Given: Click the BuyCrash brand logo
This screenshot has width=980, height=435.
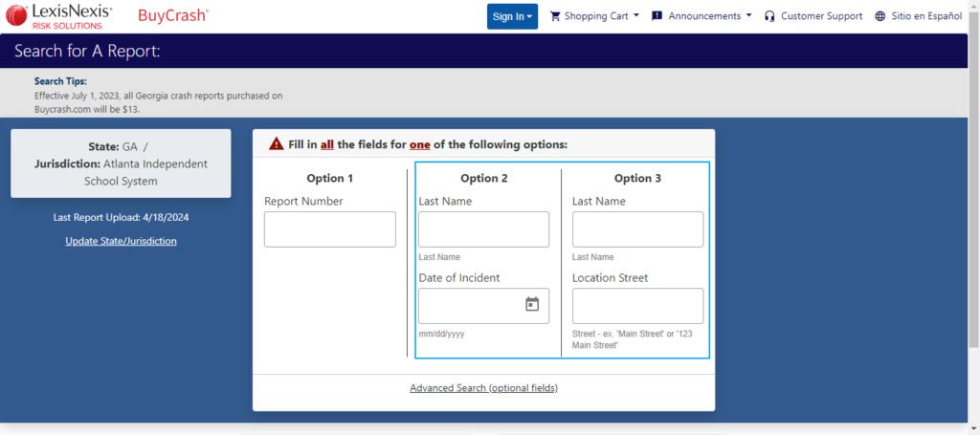Looking at the screenshot, I should 173,15.
